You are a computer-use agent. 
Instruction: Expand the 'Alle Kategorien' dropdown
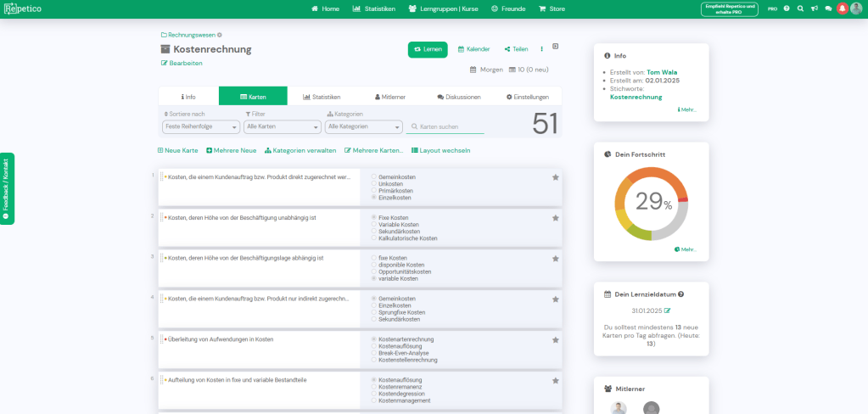(363, 126)
